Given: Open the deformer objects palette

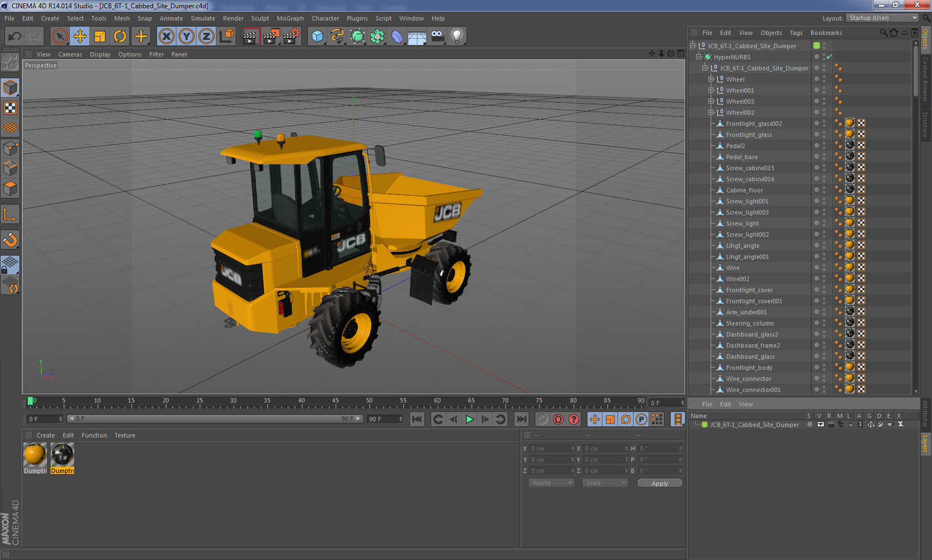Looking at the screenshot, I should (398, 37).
